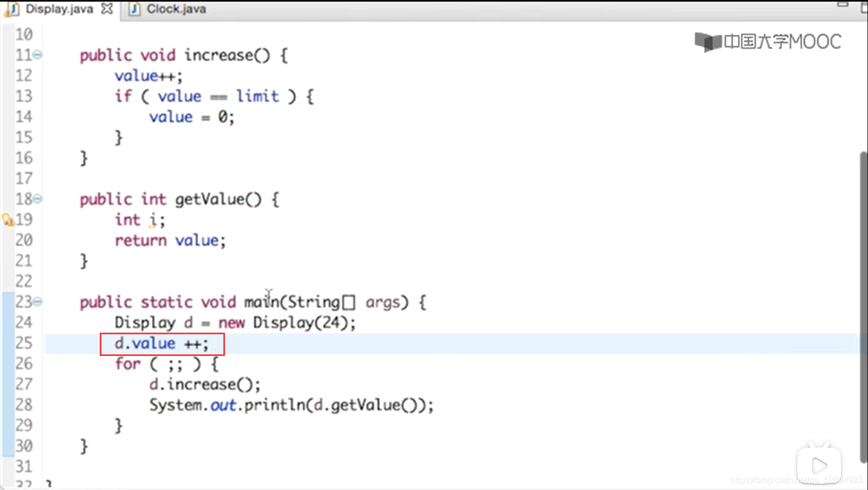Collapse the increase() method at line 11
Image resolution: width=868 pixels, height=490 pixels.
coord(37,55)
